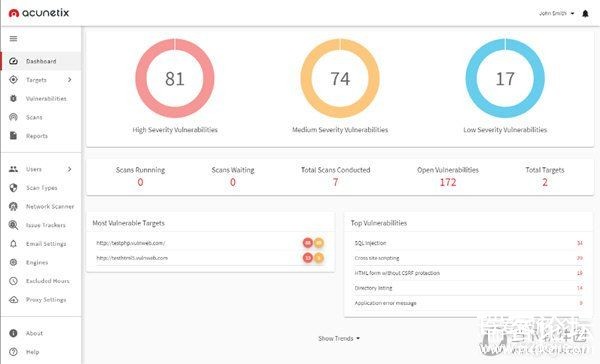This screenshot has height=364, width=600.
Task: Click the Proxy Settings cloud icon
Action: click(13, 300)
